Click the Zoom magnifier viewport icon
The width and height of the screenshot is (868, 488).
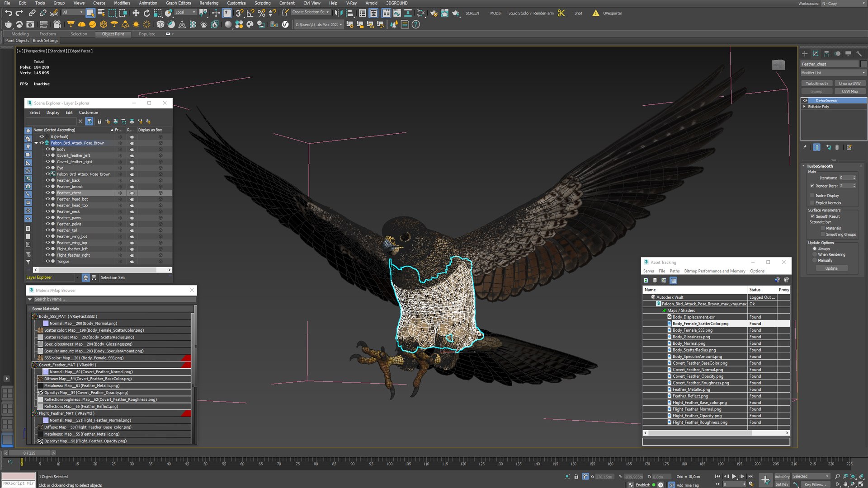tap(837, 476)
